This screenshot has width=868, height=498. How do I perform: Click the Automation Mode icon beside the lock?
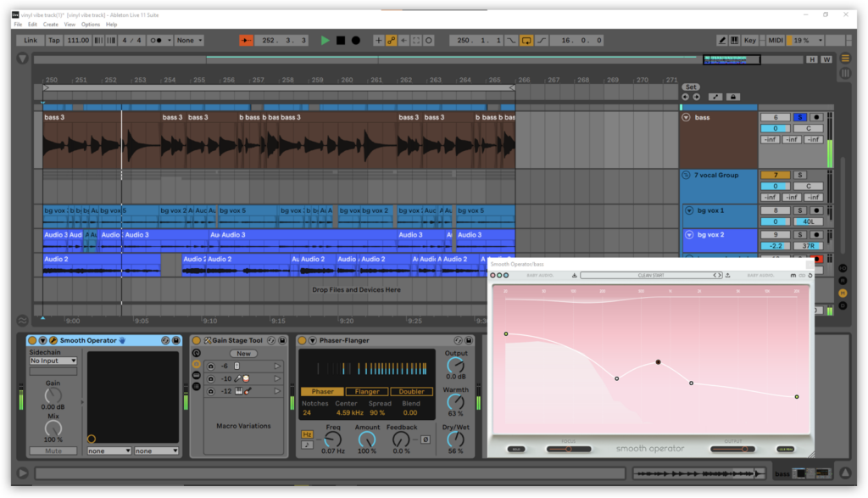click(715, 97)
